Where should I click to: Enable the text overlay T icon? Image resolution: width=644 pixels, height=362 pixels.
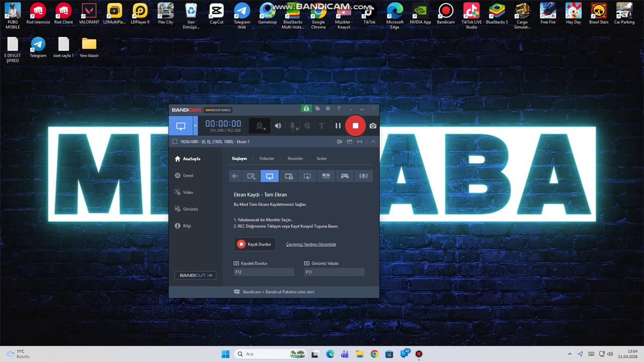[x=321, y=126]
